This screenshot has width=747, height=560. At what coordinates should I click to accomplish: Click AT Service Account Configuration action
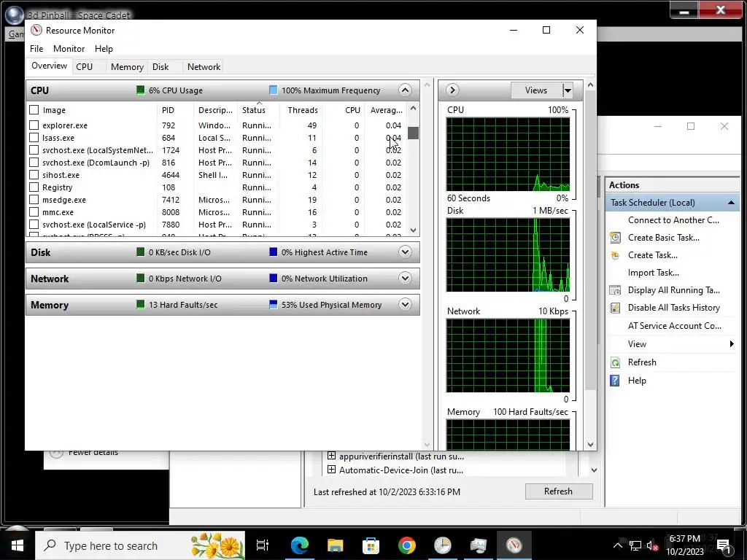tap(674, 326)
